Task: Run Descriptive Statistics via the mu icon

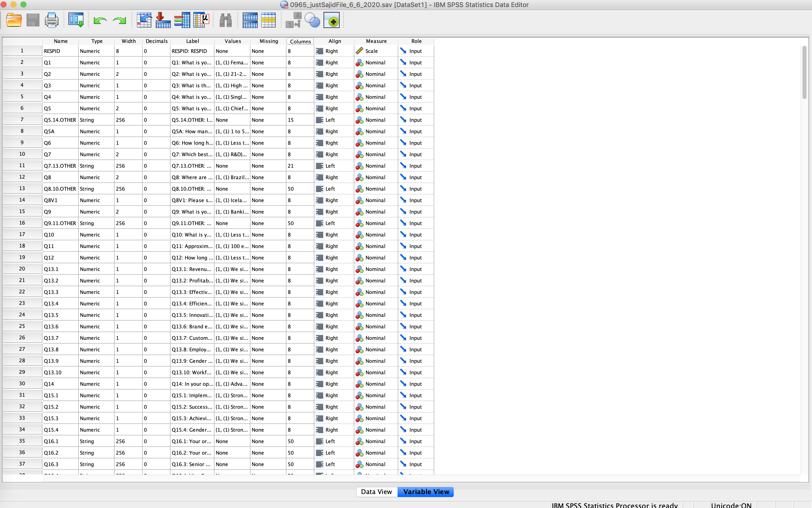Action: pos(201,20)
